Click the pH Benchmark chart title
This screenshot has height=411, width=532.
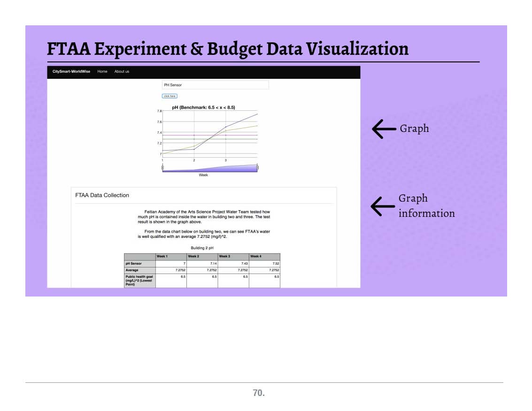pyautogui.click(x=203, y=107)
